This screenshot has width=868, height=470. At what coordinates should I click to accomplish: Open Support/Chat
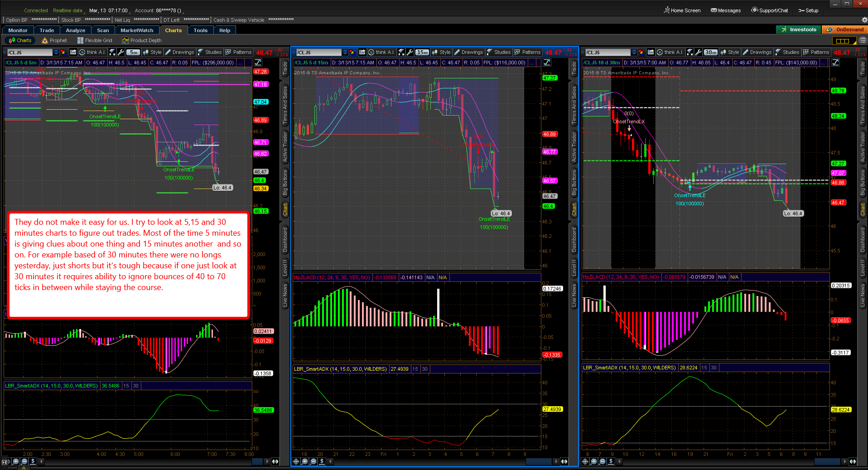pos(770,10)
